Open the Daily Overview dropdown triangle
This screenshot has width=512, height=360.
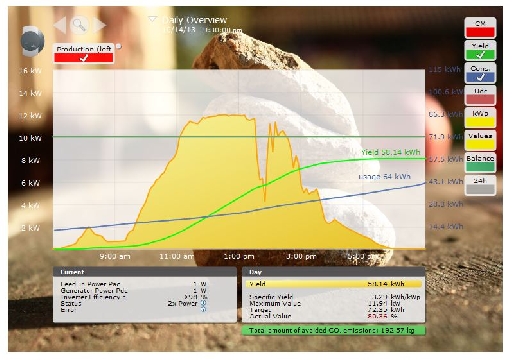[152, 19]
